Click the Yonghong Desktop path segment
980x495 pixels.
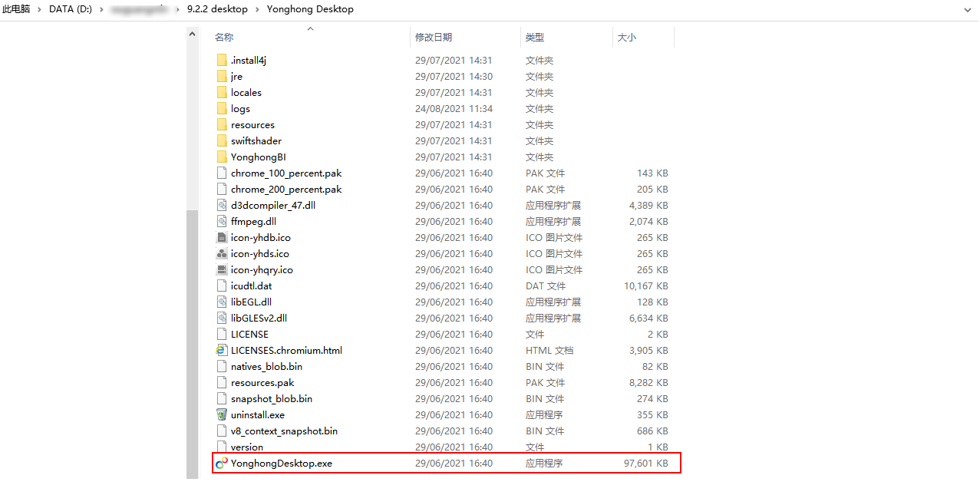point(310,8)
